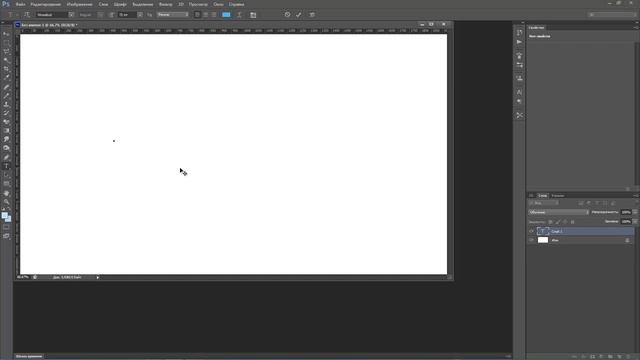The height and width of the screenshot is (360, 640).
Task: Toggle lock all in Layers panel
Action: pyautogui.click(x=572, y=222)
